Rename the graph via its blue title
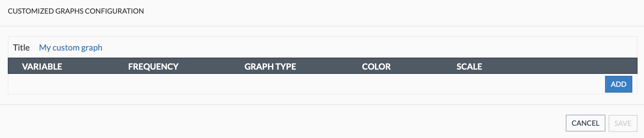 (x=70, y=48)
